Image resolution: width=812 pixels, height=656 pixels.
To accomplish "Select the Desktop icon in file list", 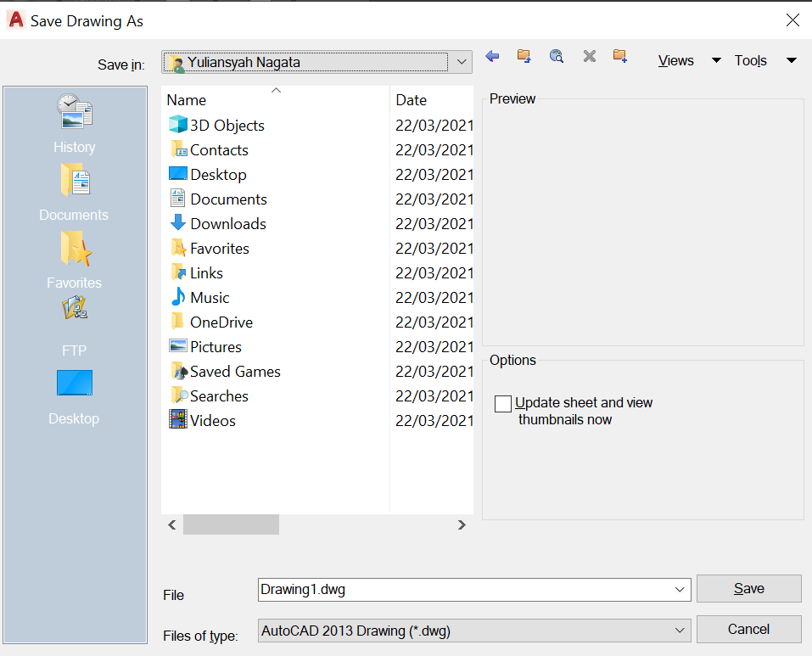I will (177, 173).
